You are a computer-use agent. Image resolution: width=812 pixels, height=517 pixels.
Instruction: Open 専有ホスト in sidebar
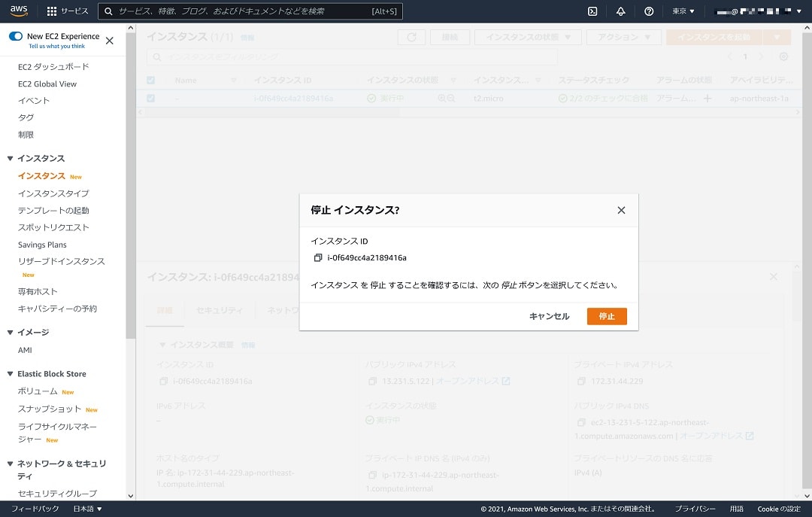pos(38,292)
